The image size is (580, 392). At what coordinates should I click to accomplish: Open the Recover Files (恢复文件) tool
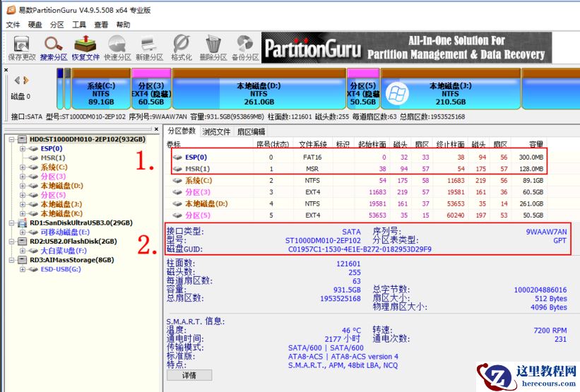[x=85, y=48]
